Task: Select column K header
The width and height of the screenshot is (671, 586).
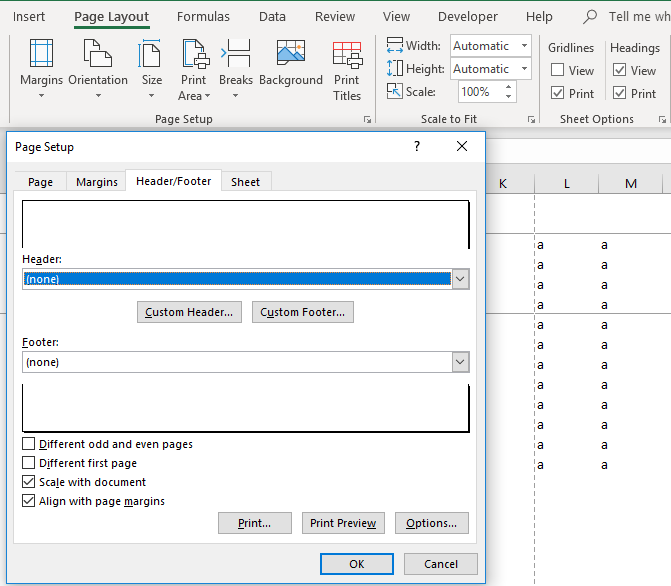Action: point(503,184)
